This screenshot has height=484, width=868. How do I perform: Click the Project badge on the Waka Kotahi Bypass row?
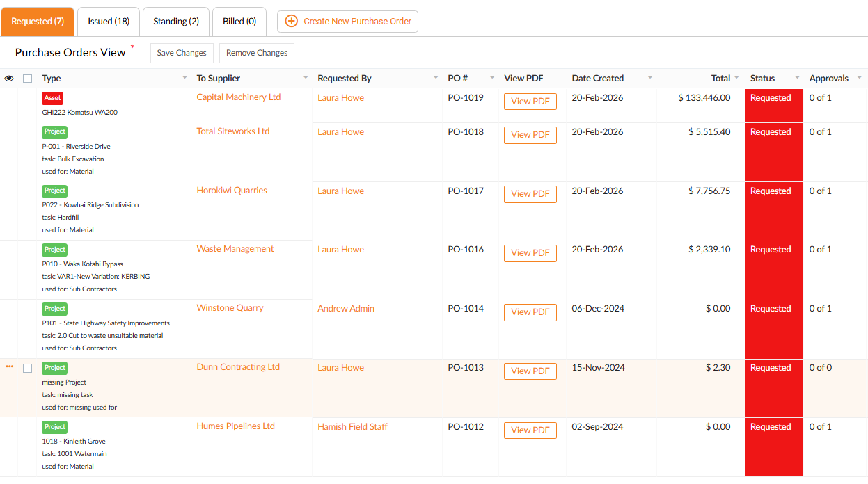tap(55, 250)
